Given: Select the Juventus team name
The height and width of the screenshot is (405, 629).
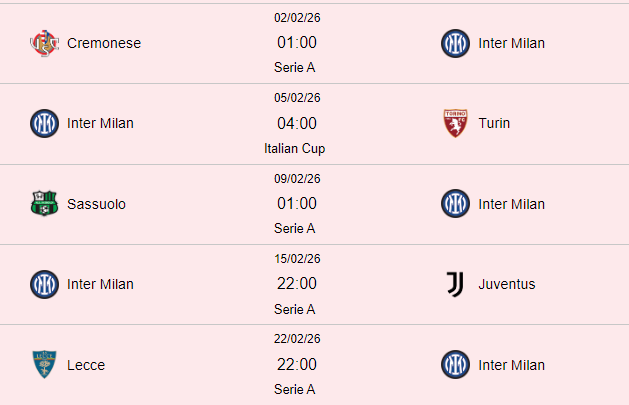Looking at the screenshot, I should [x=507, y=284].
